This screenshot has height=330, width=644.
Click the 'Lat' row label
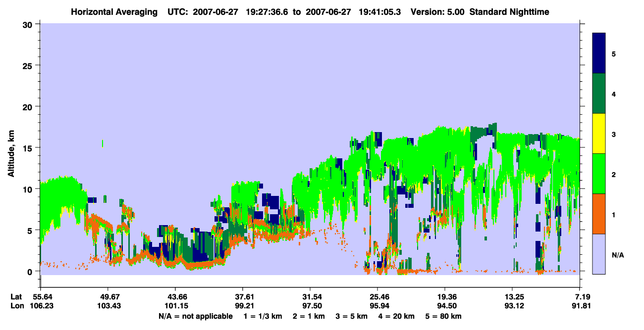pos(16,297)
